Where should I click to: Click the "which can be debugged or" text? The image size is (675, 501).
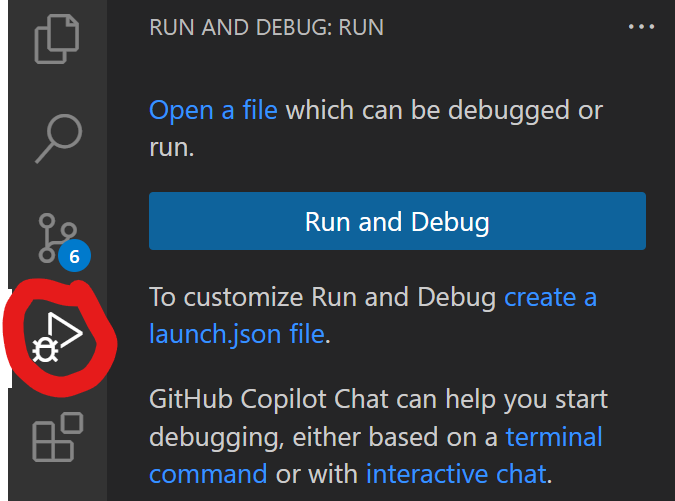444,109
